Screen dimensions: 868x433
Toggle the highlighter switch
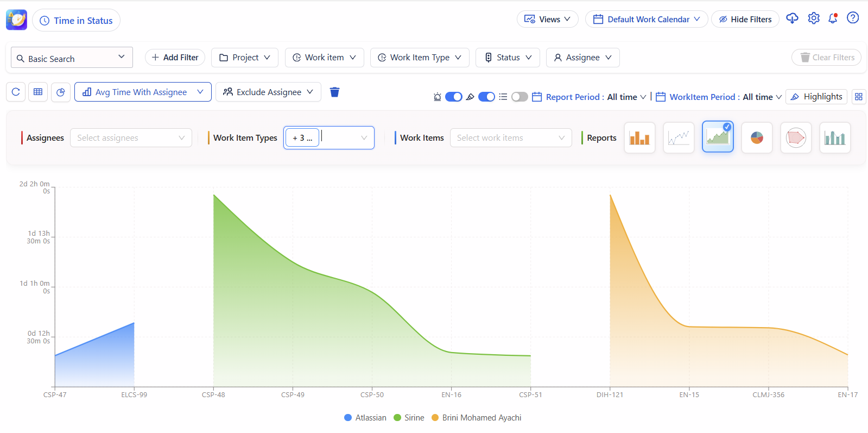486,97
